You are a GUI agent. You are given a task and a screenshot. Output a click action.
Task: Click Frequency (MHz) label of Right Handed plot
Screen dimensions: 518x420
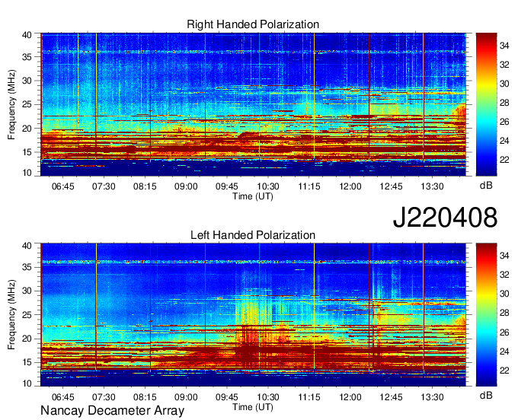(x=11, y=104)
